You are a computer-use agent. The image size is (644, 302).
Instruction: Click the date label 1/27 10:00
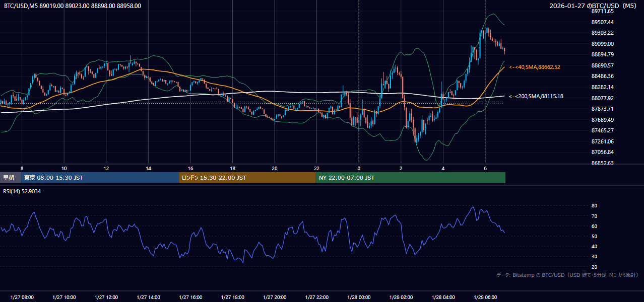pos(64,297)
